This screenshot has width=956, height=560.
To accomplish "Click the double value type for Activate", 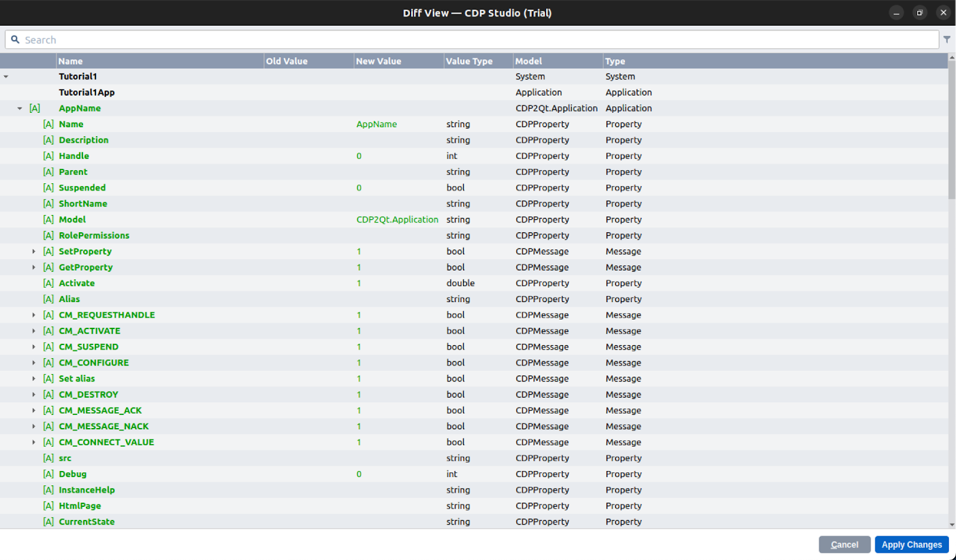I will click(461, 284).
